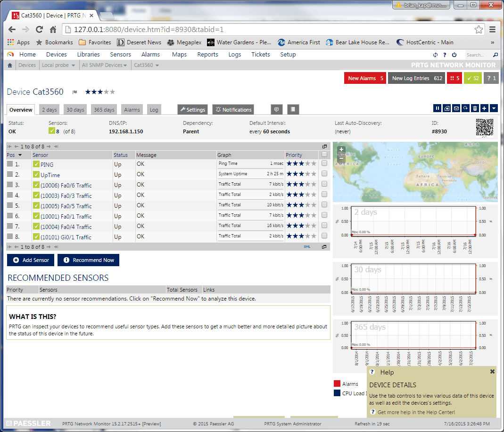Open New Alarms 5 indicator

[365, 78]
